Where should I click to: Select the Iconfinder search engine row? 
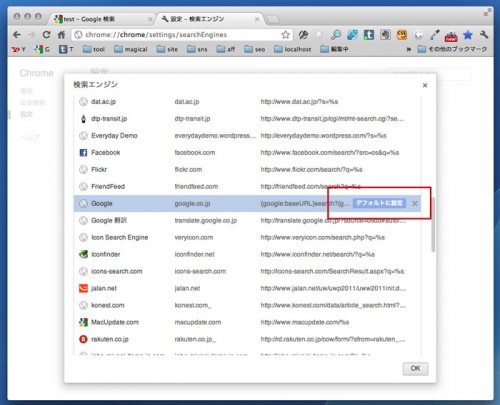pyautogui.click(x=247, y=254)
